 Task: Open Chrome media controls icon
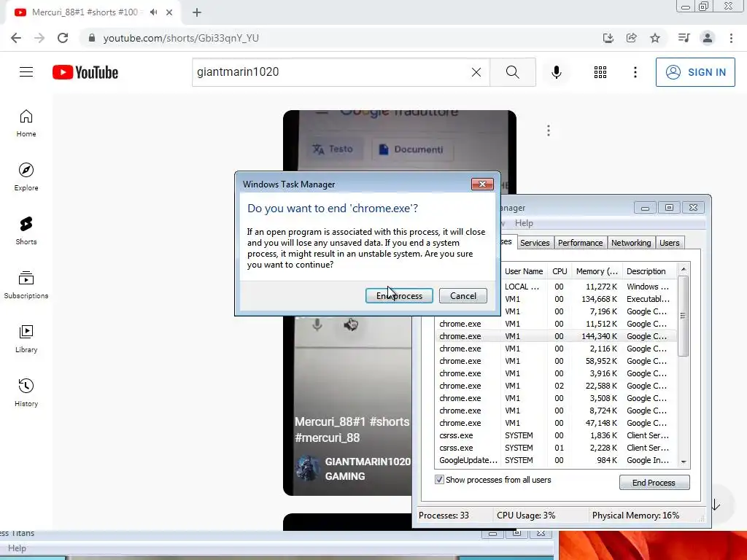pyautogui.click(x=684, y=38)
